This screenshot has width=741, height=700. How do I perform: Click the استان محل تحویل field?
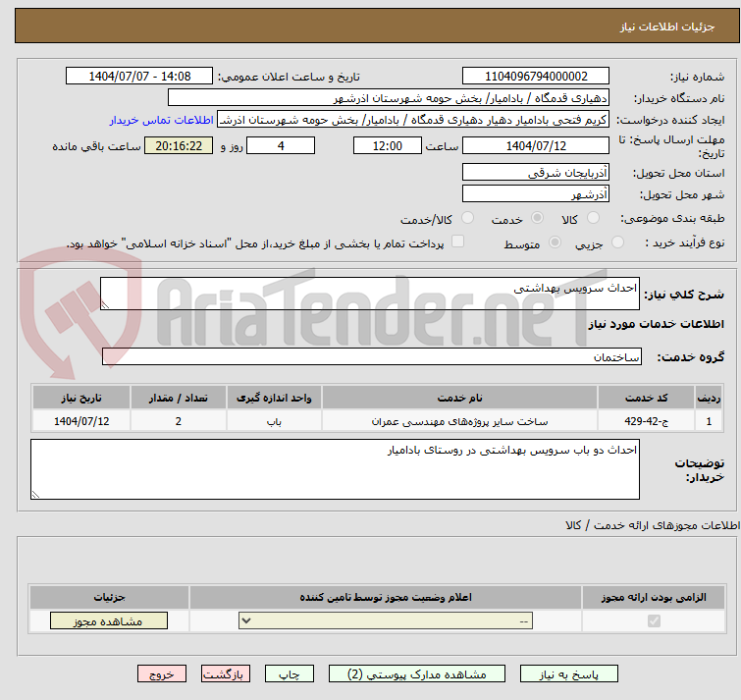tap(536, 172)
